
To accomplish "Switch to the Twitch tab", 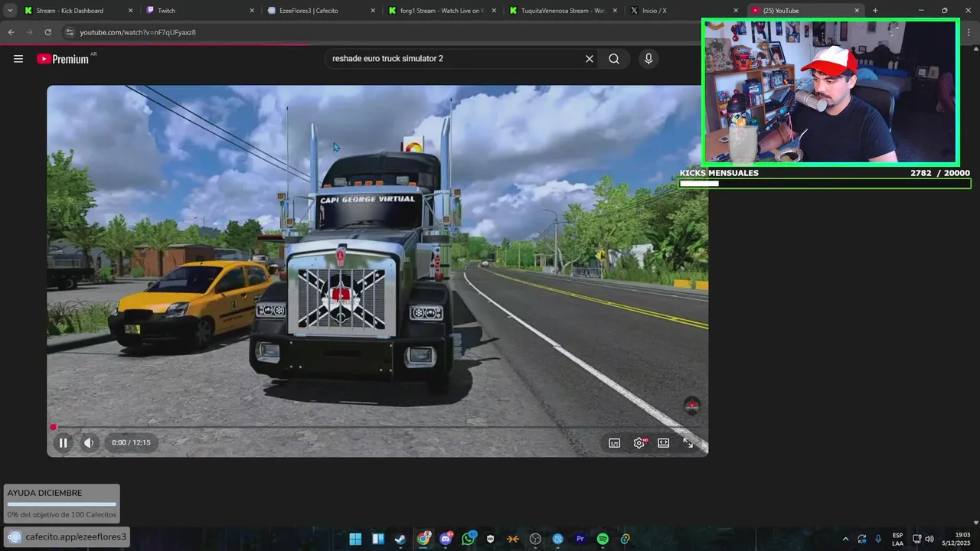I will coord(200,11).
